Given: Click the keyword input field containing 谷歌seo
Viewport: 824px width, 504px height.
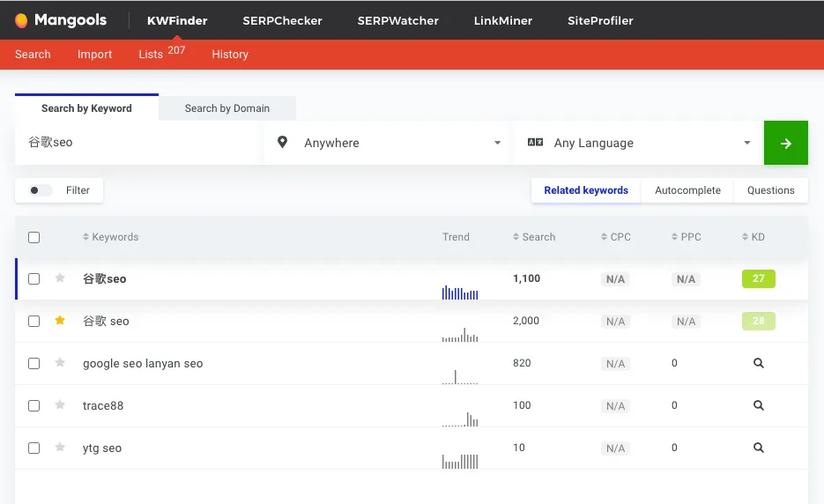Looking at the screenshot, I should click(x=139, y=143).
